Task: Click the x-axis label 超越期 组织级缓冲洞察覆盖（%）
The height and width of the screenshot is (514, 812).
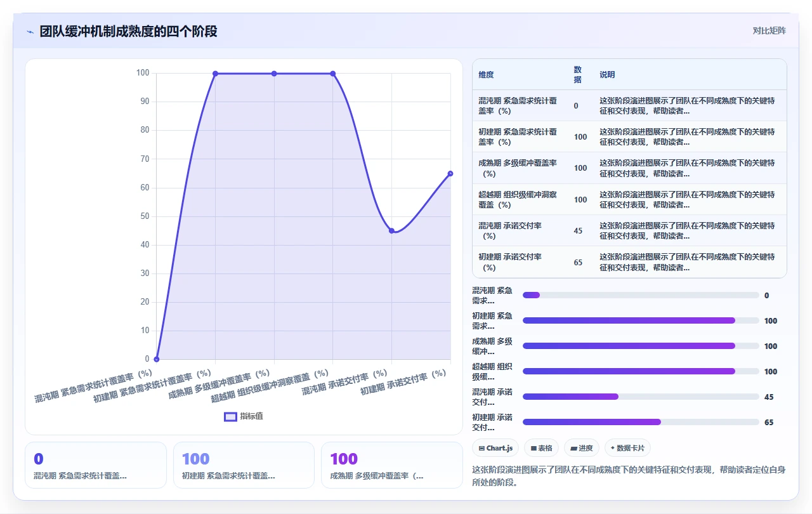Action: pos(270,386)
